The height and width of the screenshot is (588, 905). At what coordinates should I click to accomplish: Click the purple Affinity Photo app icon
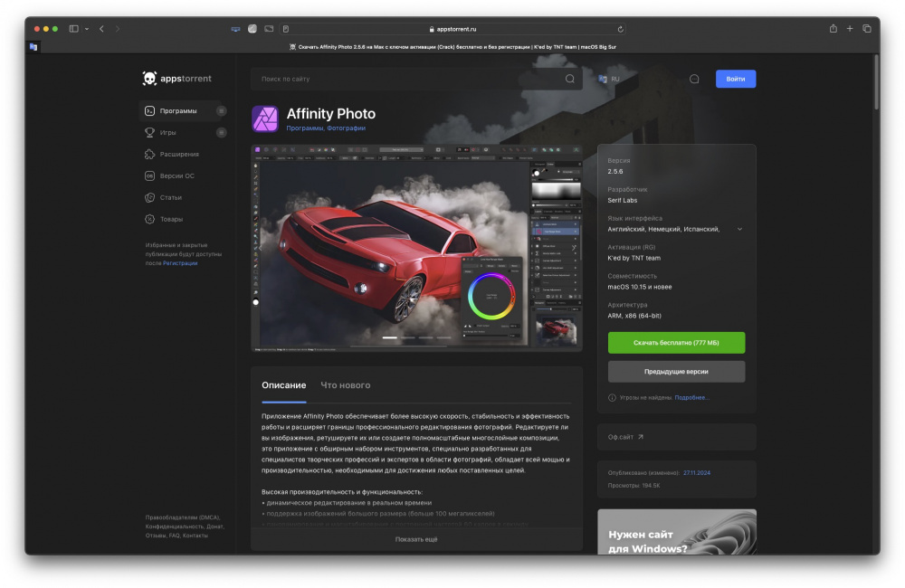[x=264, y=119]
